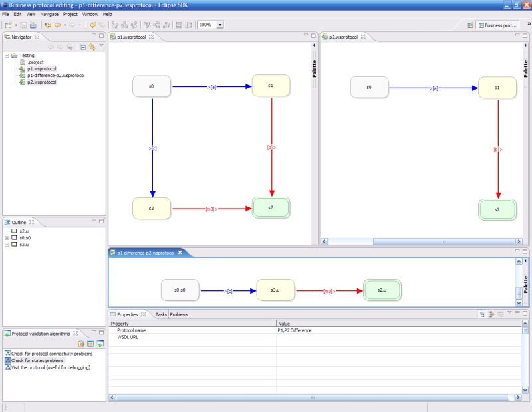Click the match width icon left of zoom box

(188, 25)
